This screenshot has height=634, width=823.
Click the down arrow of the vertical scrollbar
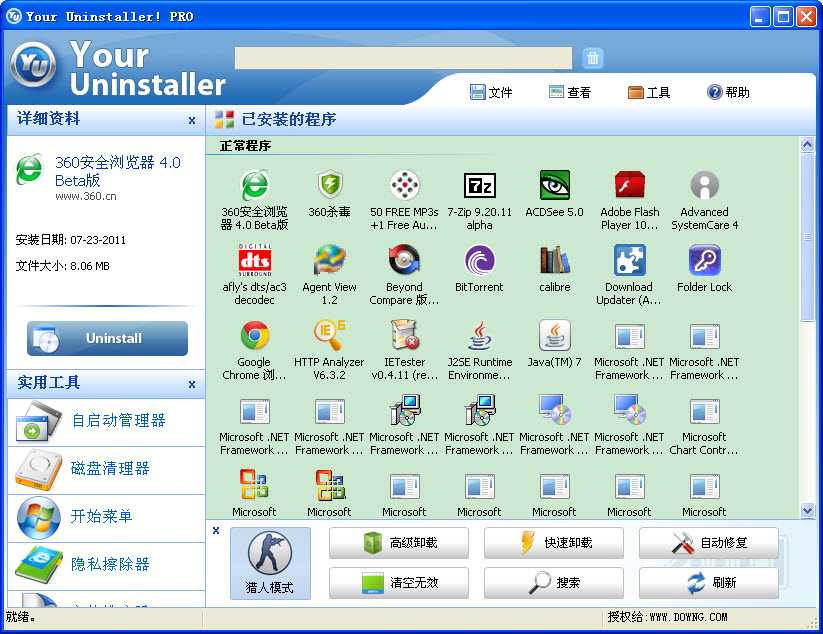point(807,510)
